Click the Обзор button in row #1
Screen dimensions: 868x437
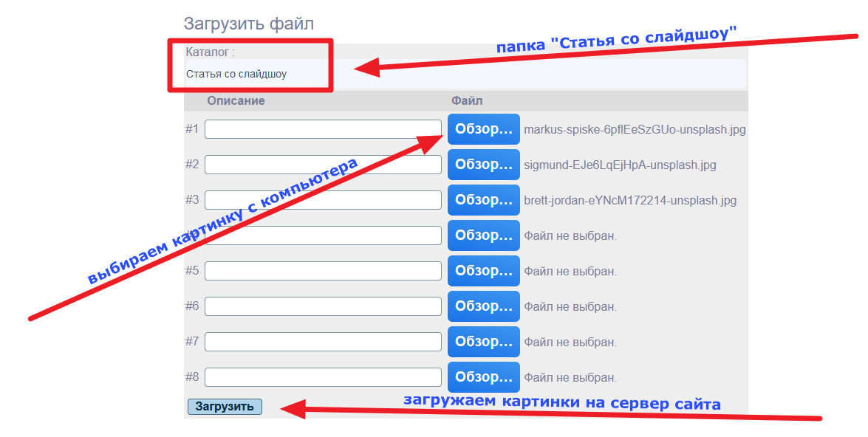(x=483, y=129)
